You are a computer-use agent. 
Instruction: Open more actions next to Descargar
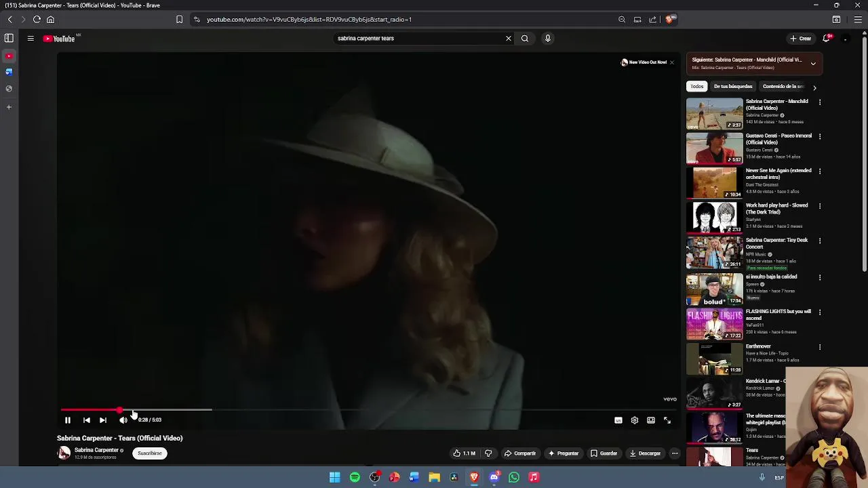[675, 453]
